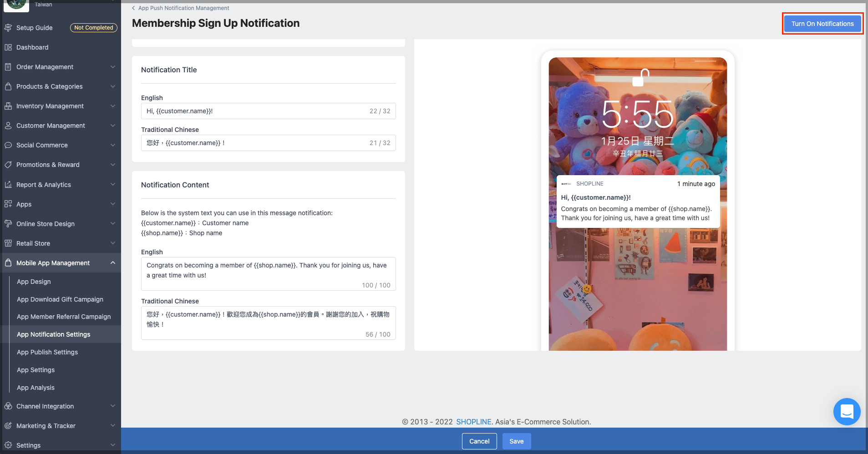Expand Products & Categories chevron
The width and height of the screenshot is (868, 454).
tap(113, 86)
